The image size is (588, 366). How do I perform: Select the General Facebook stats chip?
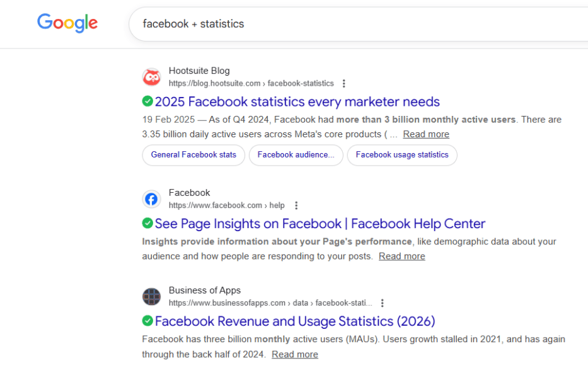coord(193,155)
